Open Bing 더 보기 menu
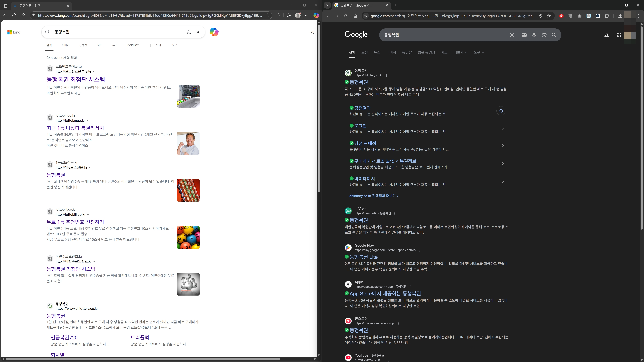This screenshot has height=362, width=644. tap(155, 45)
